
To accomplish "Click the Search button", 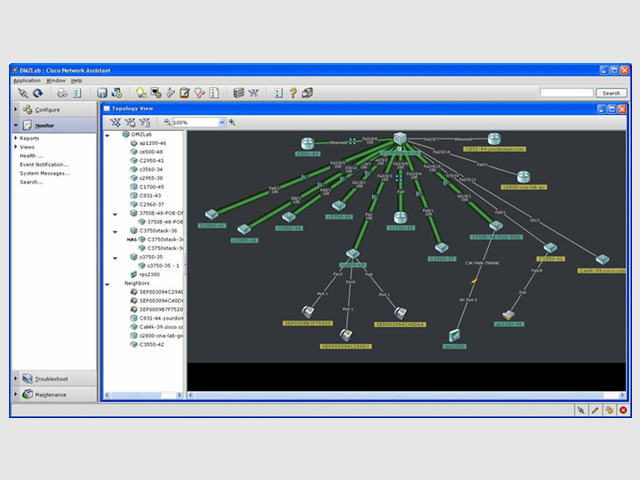I will click(x=611, y=93).
